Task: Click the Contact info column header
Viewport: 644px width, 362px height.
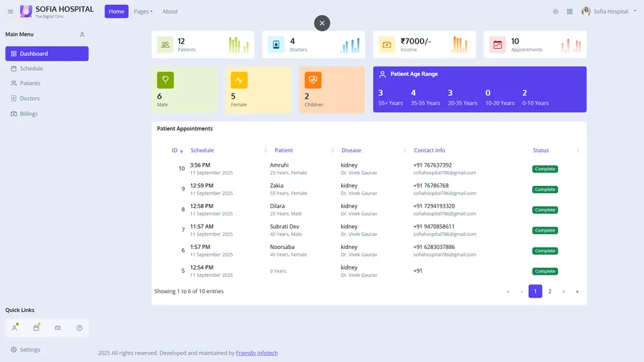Action: pos(429,151)
